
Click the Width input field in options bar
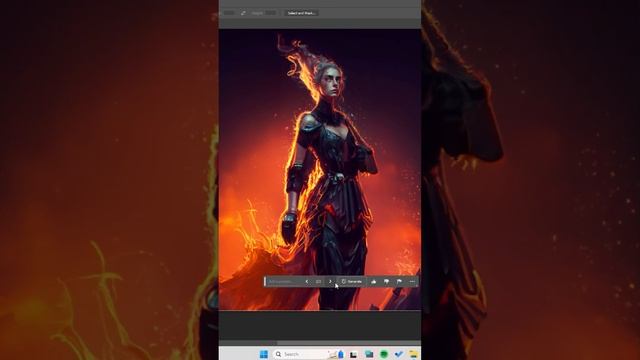point(229,13)
